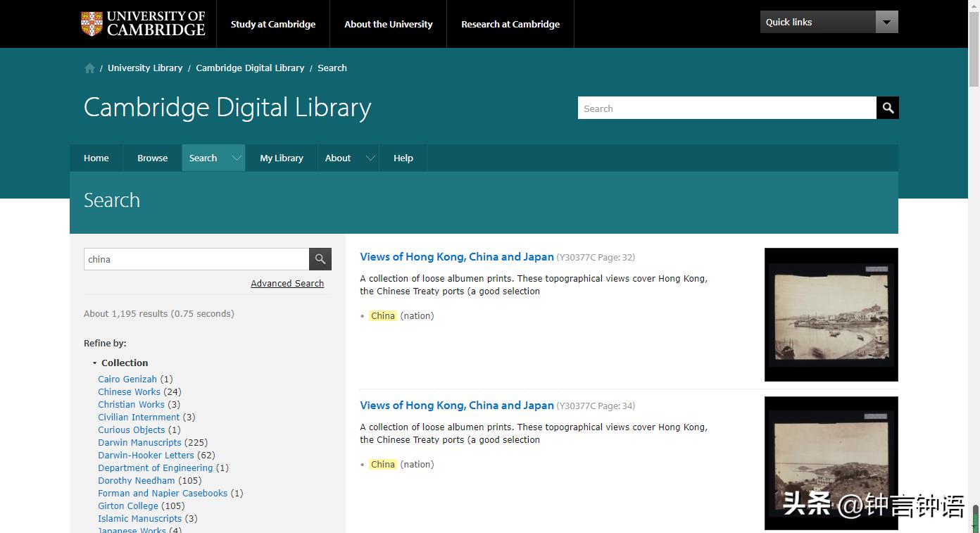Click the Advanced Search link

287,284
